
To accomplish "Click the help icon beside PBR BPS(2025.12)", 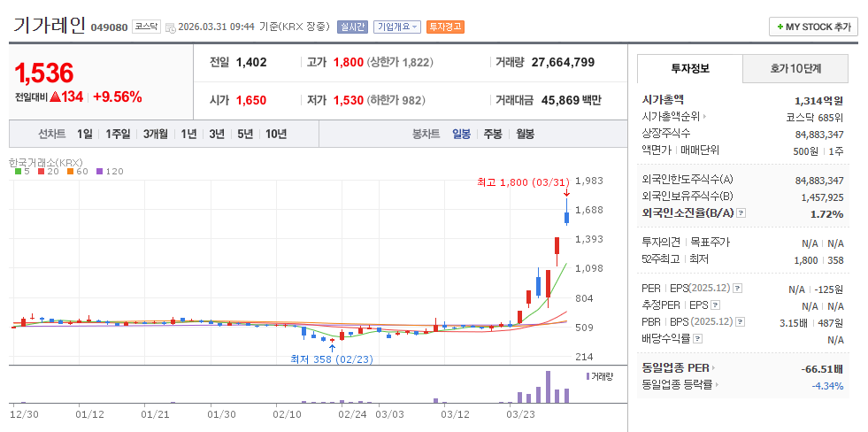I will click(x=741, y=321).
